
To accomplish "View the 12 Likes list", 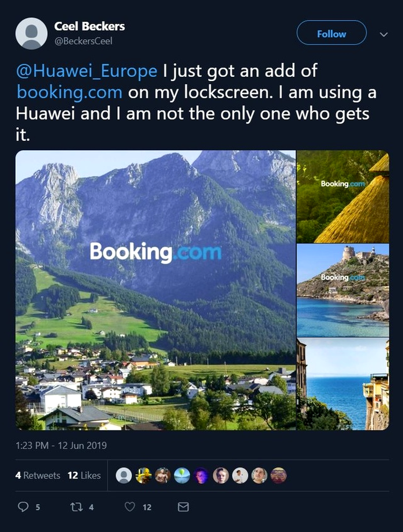I will pos(84,475).
